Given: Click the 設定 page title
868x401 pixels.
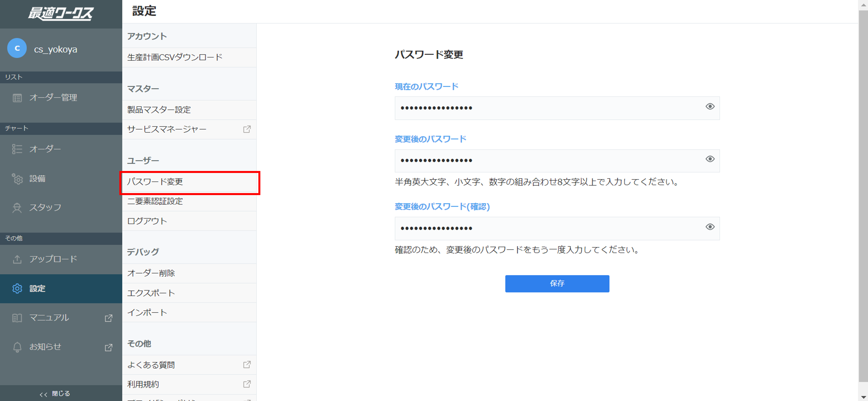Looking at the screenshot, I should pos(144,11).
